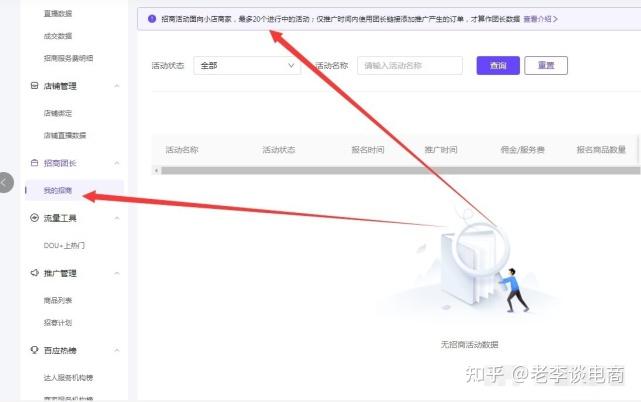
Task: Click the 流量工具 circular icon
Action: (x=34, y=218)
